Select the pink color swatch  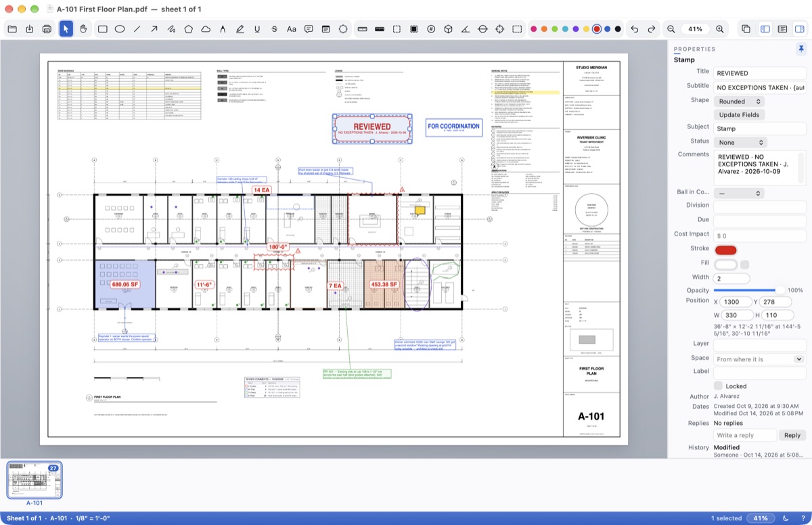coord(534,29)
